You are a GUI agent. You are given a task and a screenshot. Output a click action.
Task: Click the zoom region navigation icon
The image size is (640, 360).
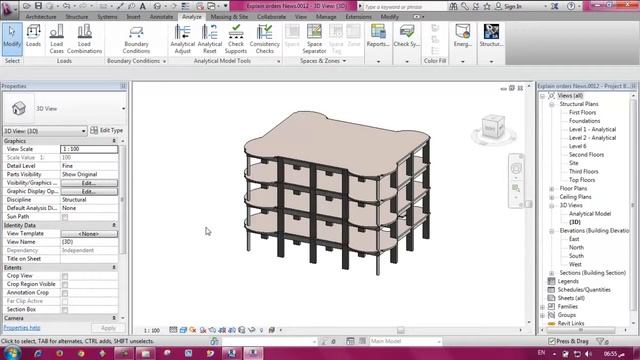pos(516,188)
